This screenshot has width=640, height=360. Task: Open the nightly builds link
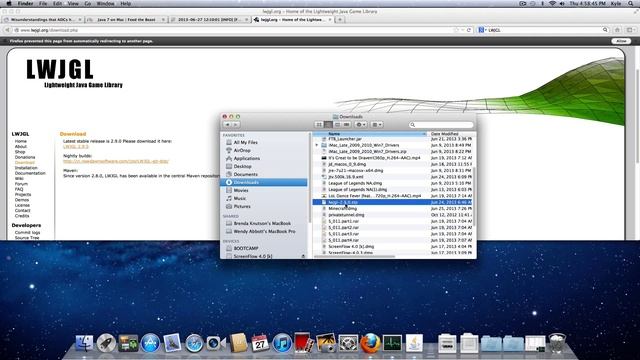[x=116, y=161]
